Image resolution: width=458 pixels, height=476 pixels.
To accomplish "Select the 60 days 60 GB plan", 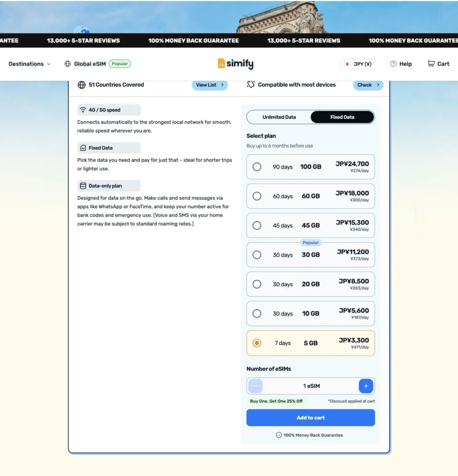I will point(311,196).
